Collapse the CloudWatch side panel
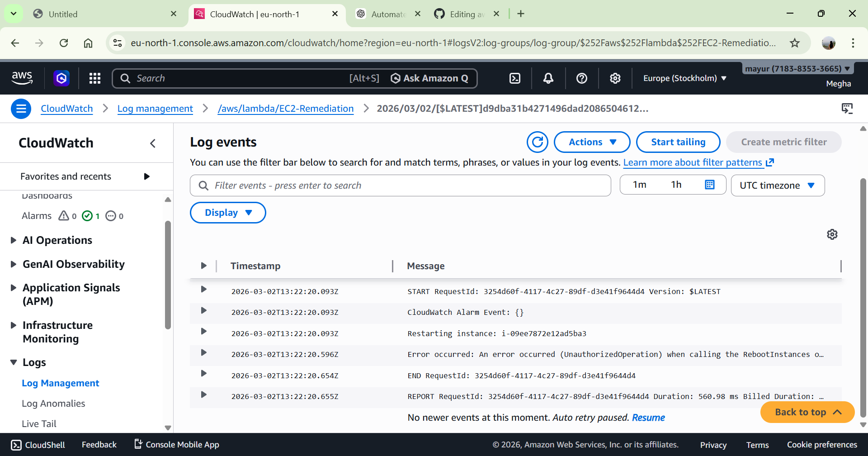The width and height of the screenshot is (868, 456). pos(153,143)
